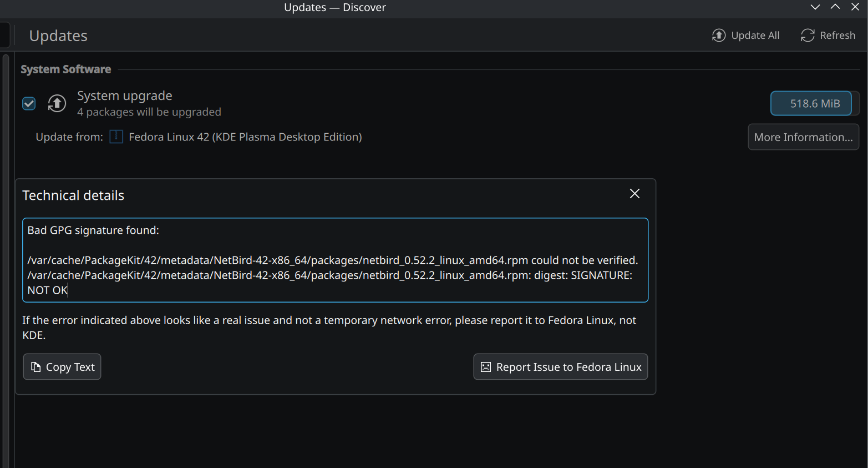Click the Update All arrow icon
868x468 pixels.
point(719,36)
